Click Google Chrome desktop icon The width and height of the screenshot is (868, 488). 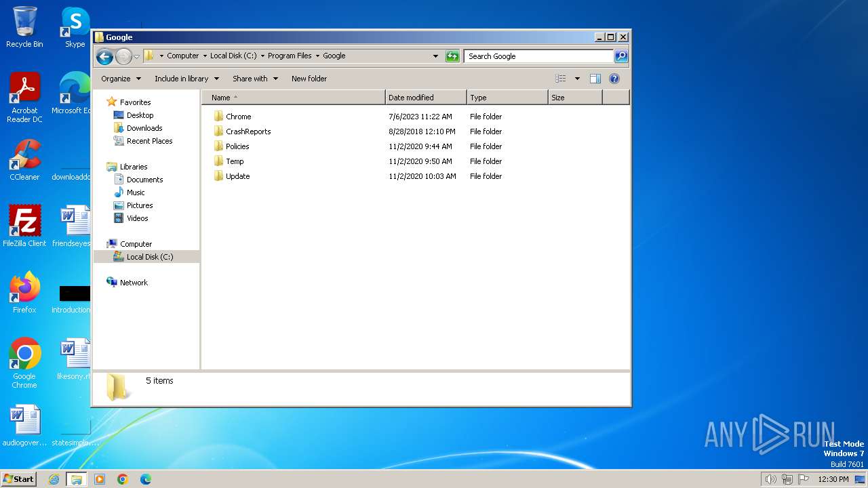(24, 363)
